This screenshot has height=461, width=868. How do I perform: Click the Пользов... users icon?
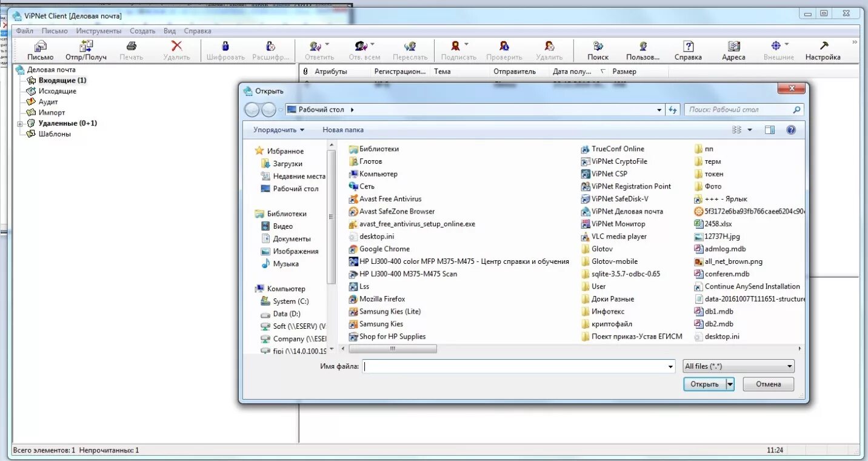click(x=643, y=46)
